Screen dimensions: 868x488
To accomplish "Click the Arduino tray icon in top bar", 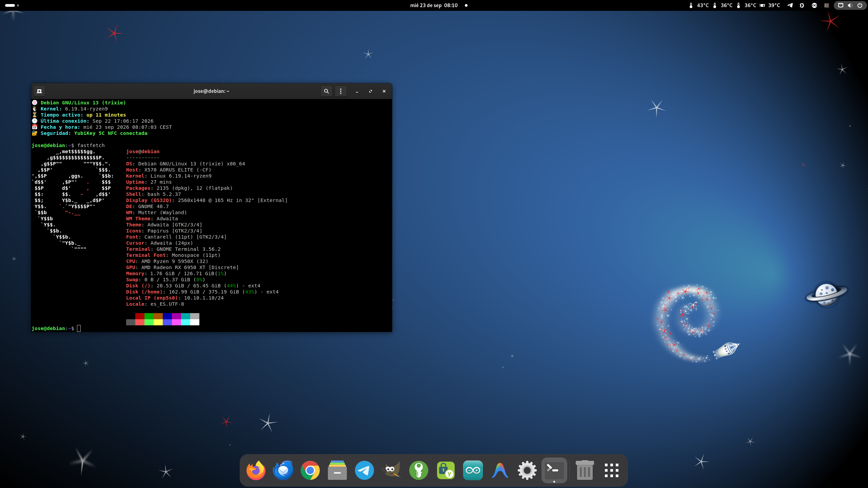I will pyautogui.click(x=814, y=5).
